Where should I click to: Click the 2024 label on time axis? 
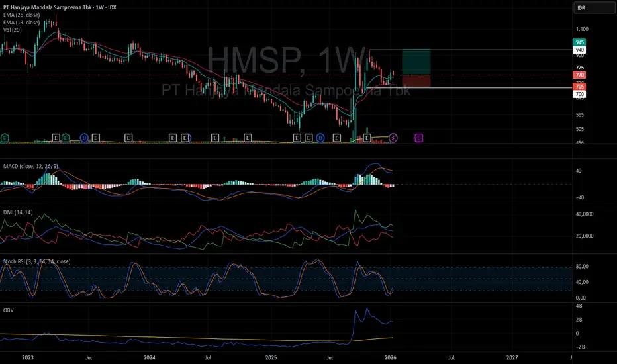(150, 357)
